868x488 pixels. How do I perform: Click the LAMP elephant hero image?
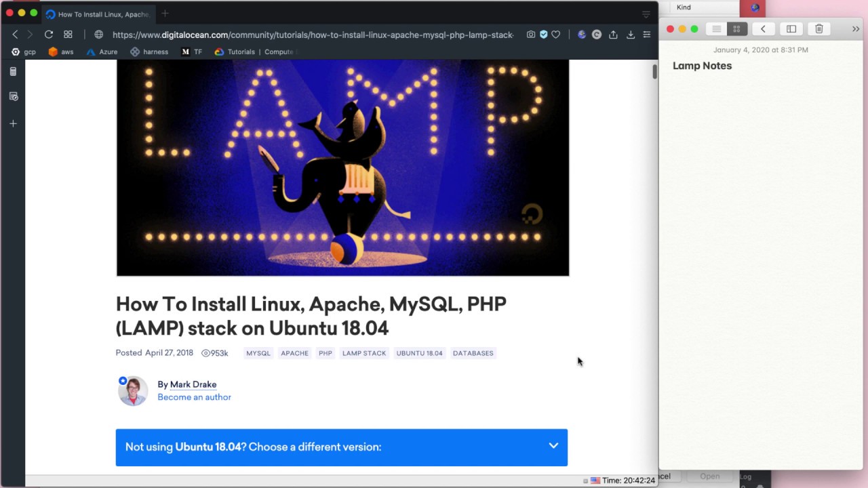click(342, 167)
